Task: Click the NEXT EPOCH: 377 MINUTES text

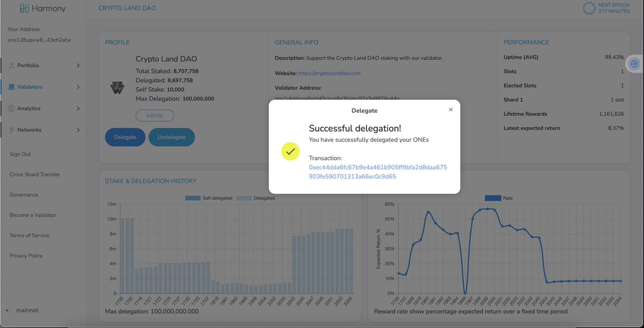Action: 614,8
